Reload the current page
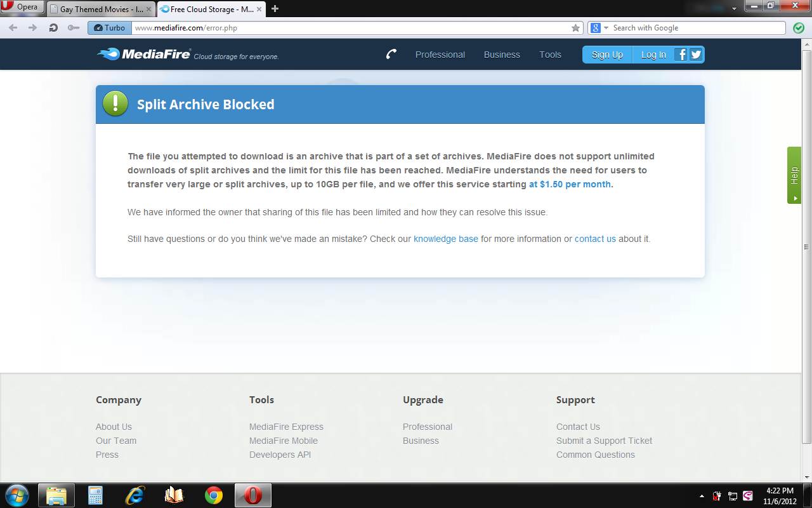This screenshot has width=812, height=508. pos(53,28)
